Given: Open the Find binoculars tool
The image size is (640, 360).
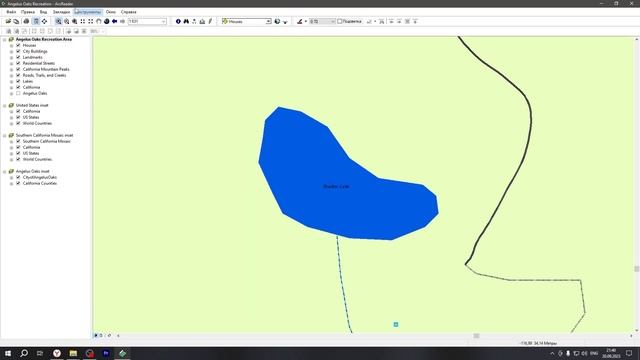Looking at the screenshot, I should click(186, 21).
